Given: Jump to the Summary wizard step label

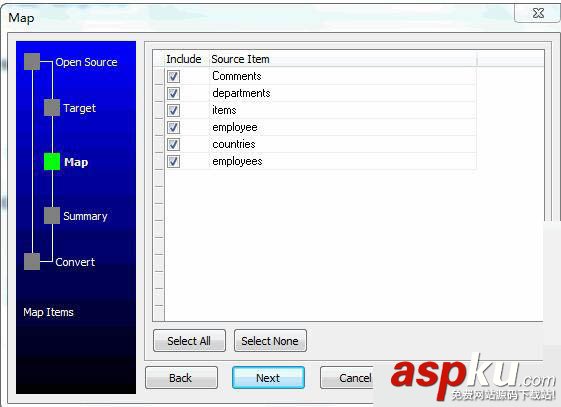Looking at the screenshot, I should click(85, 216).
